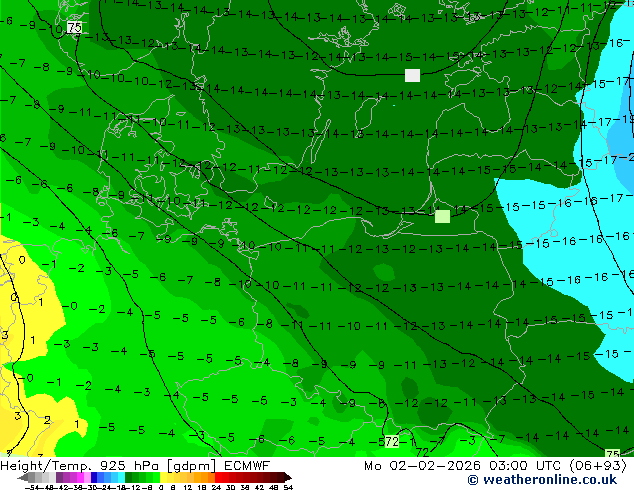Click the '75' contour label at bottom right
The height and width of the screenshot is (490, 634).
(613, 454)
